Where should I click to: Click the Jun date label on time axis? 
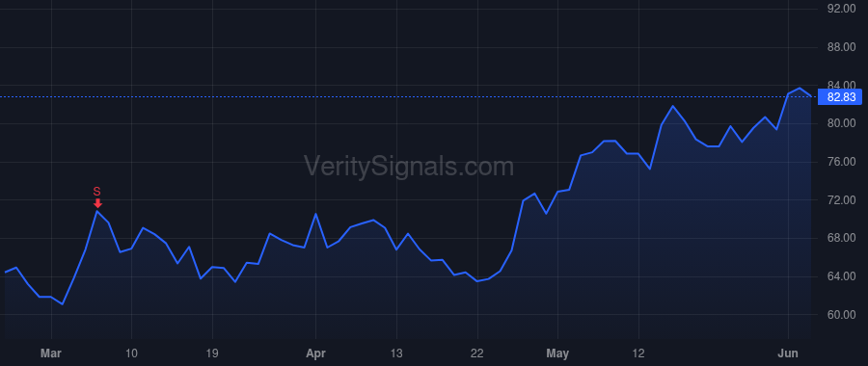pos(788,353)
